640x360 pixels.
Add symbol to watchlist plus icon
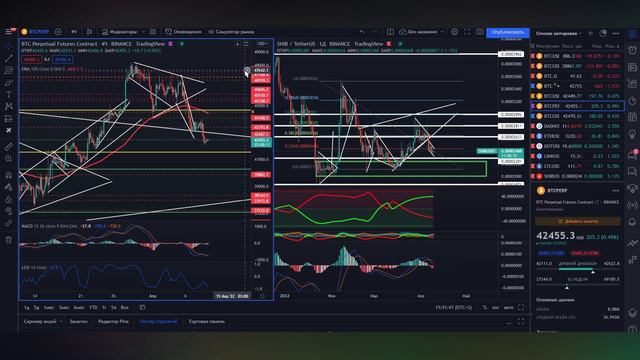pos(590,33)
